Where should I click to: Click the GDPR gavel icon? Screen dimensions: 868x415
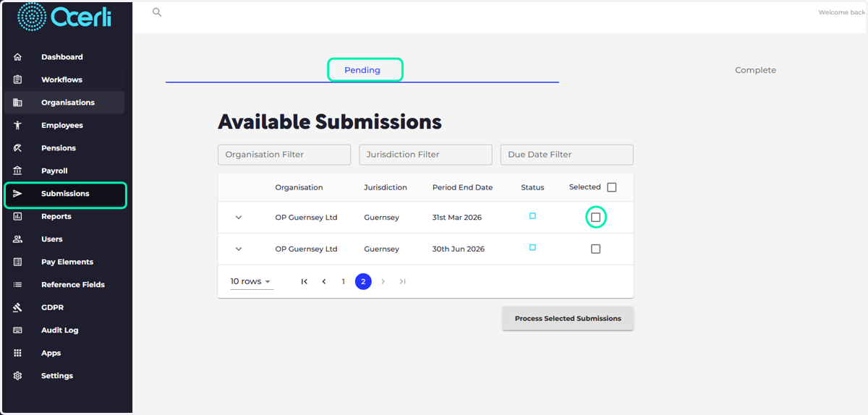tap(18, 307)
